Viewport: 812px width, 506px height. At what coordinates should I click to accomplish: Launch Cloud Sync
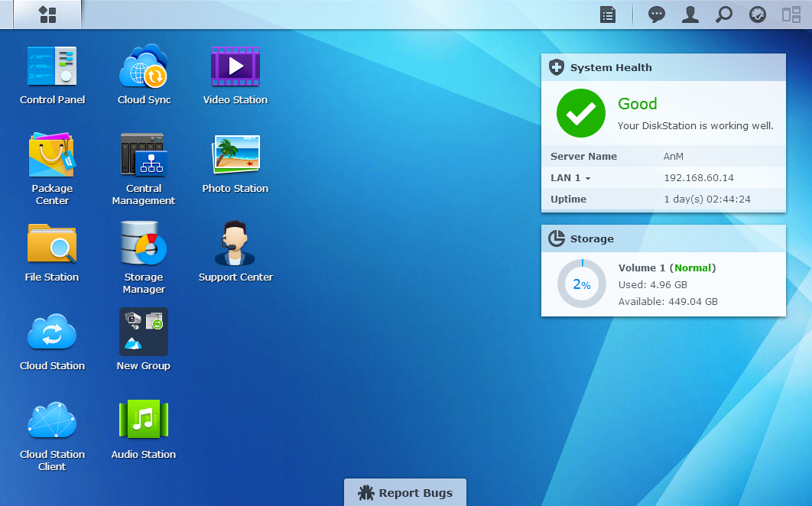coord(144,66)
